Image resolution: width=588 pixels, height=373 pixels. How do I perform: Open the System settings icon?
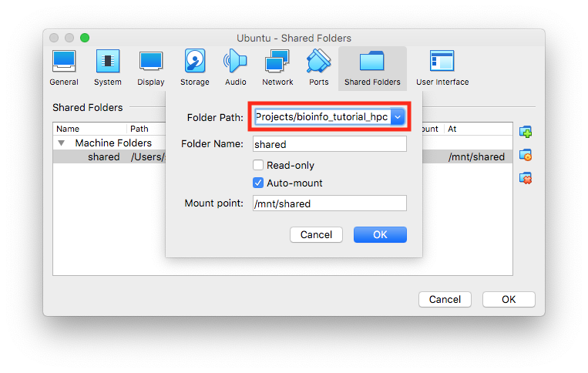click(108, 61)
